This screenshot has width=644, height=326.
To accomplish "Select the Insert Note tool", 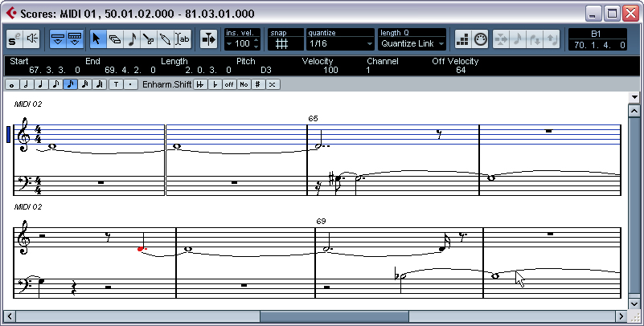I will click(132, 39).
